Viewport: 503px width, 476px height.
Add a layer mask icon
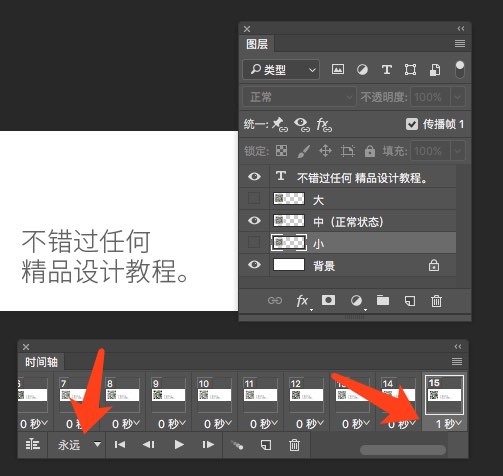[328, 300]
